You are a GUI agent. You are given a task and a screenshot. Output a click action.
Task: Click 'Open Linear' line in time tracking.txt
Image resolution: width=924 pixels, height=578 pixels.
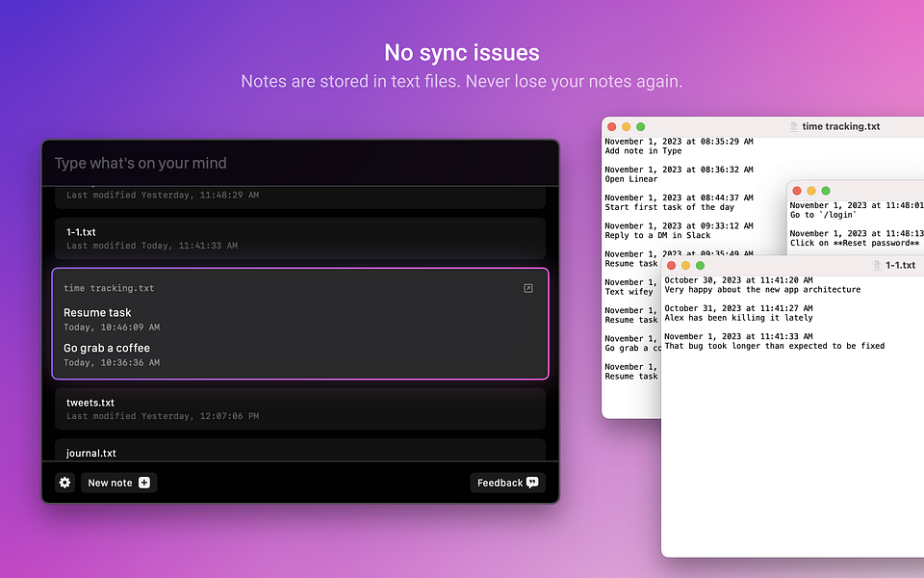(631, 179)
